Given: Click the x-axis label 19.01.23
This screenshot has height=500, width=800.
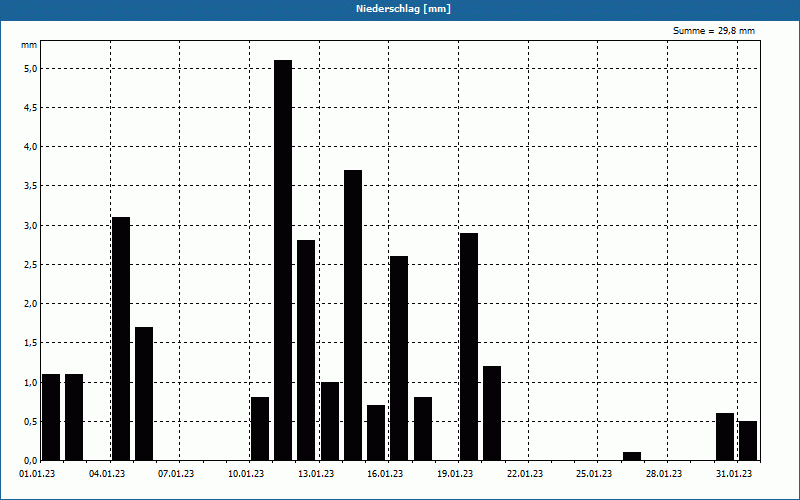Looking at the screenshot, I should point(455,474).
